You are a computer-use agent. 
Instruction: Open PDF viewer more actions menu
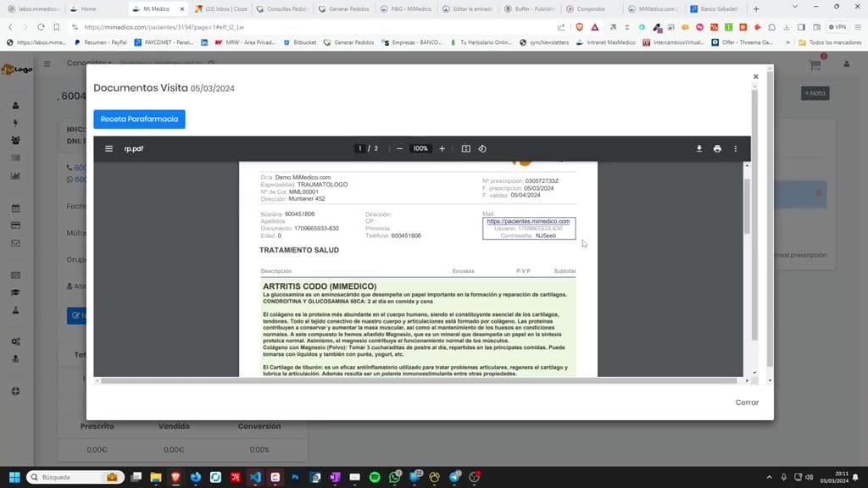click(735, 148)
